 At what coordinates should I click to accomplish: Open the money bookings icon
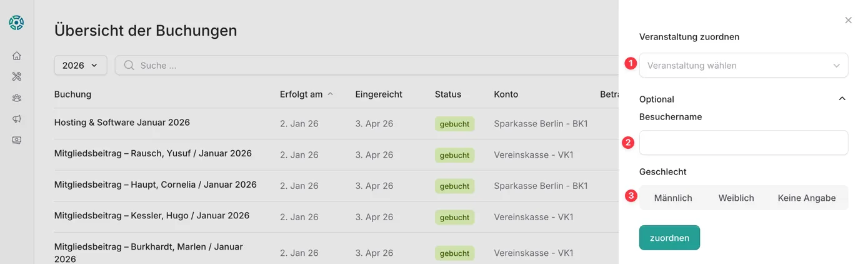click(x=17, y=140)
